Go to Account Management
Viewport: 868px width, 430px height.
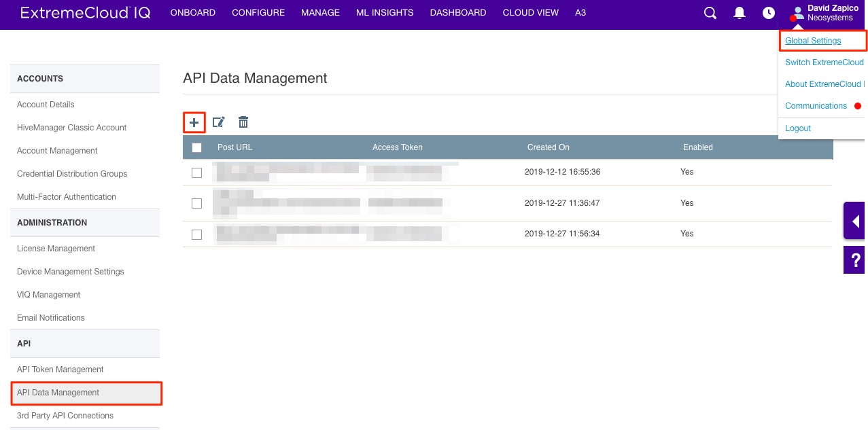click(57, 151)
